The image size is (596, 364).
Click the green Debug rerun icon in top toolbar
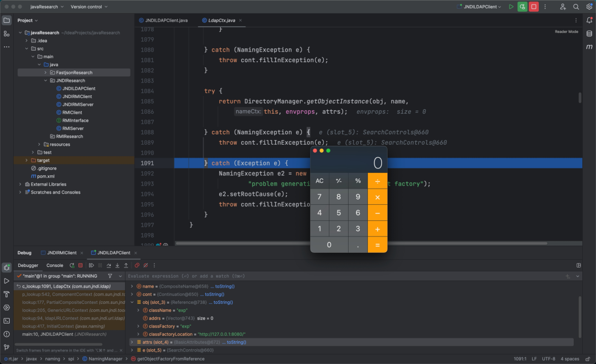tap(522, 7)
